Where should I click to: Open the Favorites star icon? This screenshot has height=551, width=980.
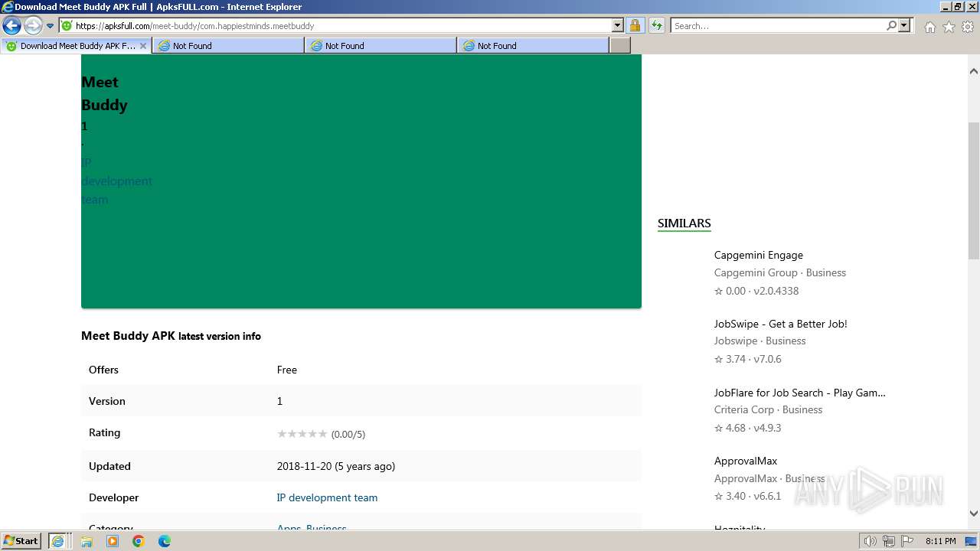[x=949, y=27]
